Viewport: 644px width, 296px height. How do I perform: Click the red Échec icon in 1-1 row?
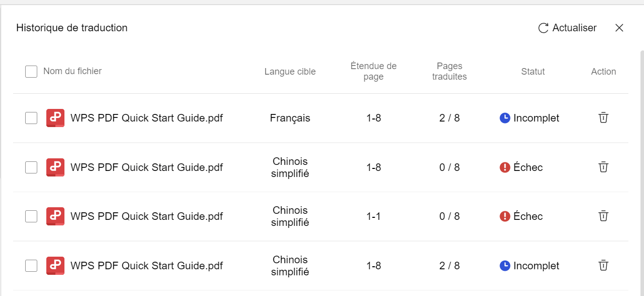pos(505,216)
